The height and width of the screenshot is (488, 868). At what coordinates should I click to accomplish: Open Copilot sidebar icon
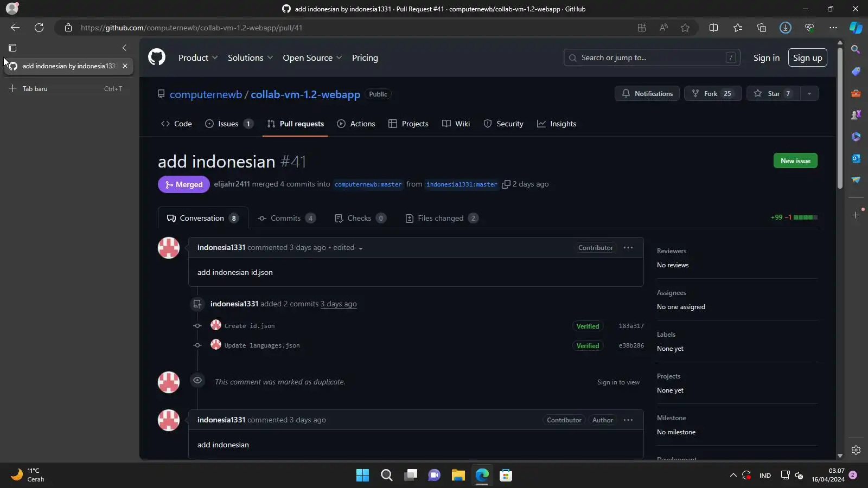[x=856, y=28]
